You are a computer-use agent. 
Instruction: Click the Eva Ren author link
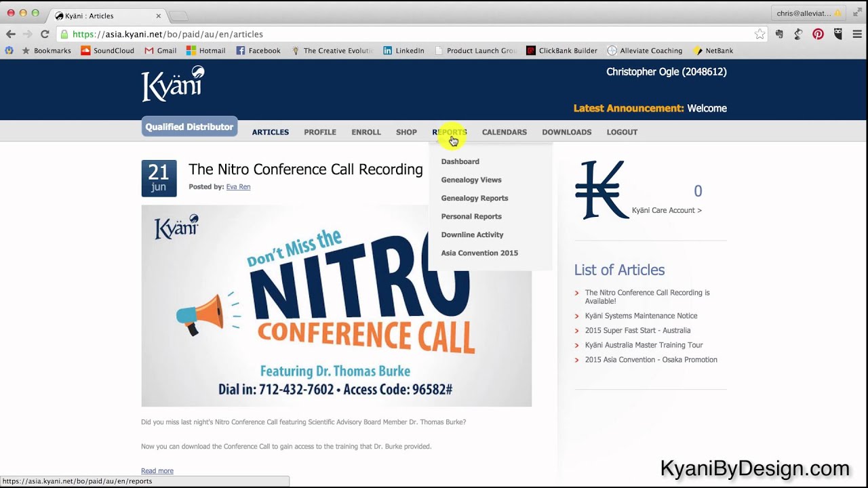(x=238, y=186)
